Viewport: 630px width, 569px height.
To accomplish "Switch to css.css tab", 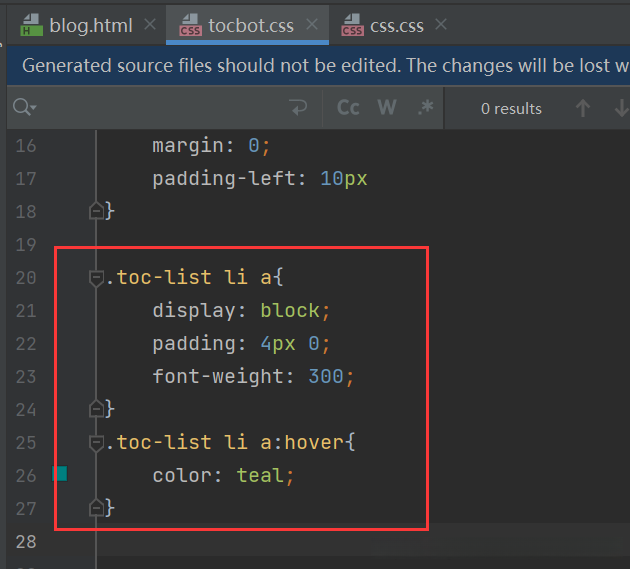I will pos(396,25).
